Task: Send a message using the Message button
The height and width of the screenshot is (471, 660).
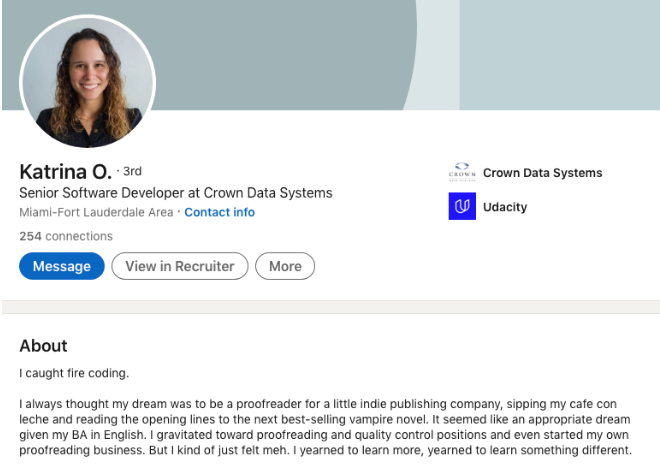Action: [x=62, y=266]
